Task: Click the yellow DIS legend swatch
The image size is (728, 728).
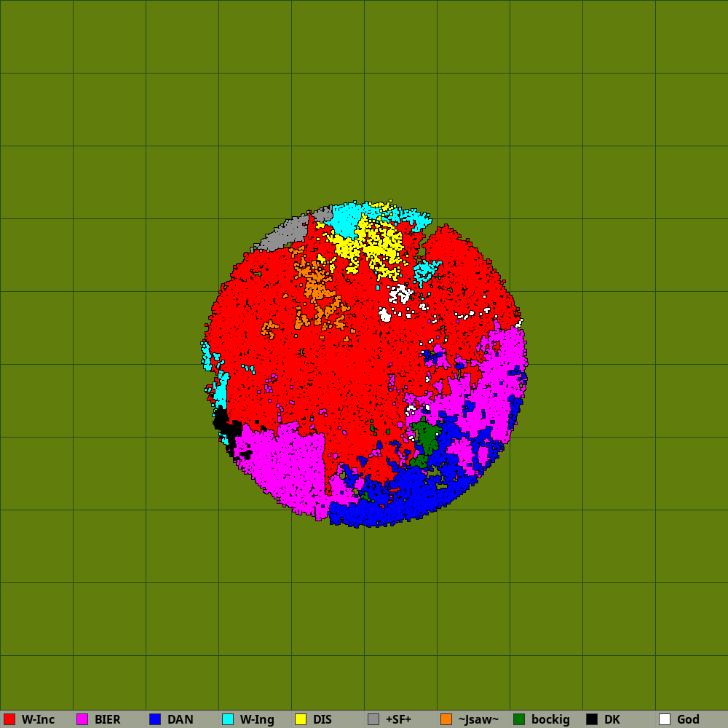Action: (301, 719)
